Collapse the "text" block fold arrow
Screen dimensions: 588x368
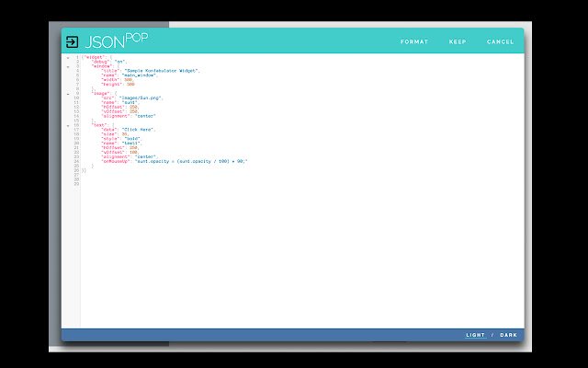click(x=68, y=125)
